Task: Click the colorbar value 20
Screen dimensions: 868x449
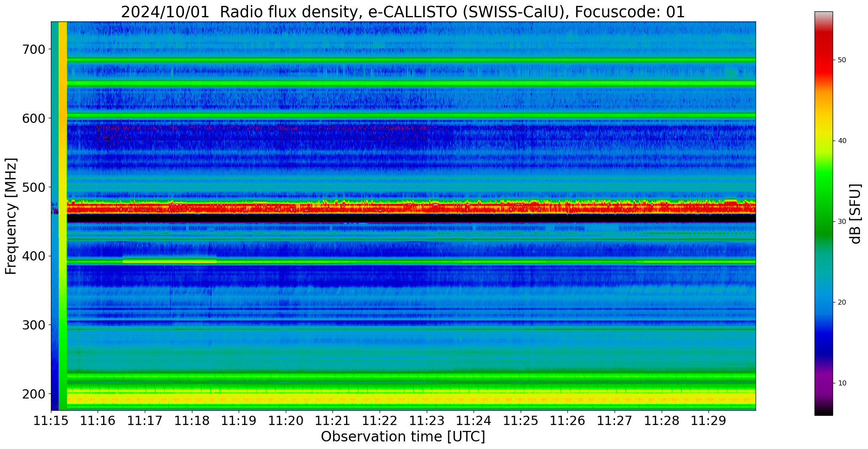Action: (x=842, y=303)
